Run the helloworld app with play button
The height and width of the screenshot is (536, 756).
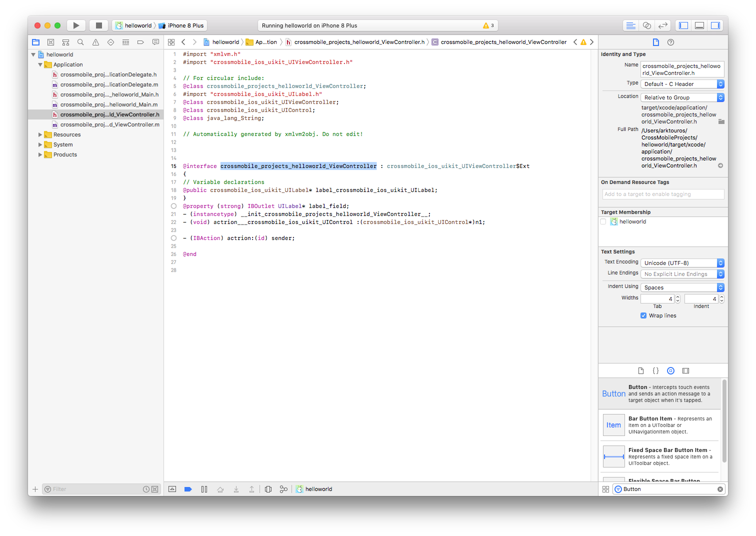click(x=76, y=25)
